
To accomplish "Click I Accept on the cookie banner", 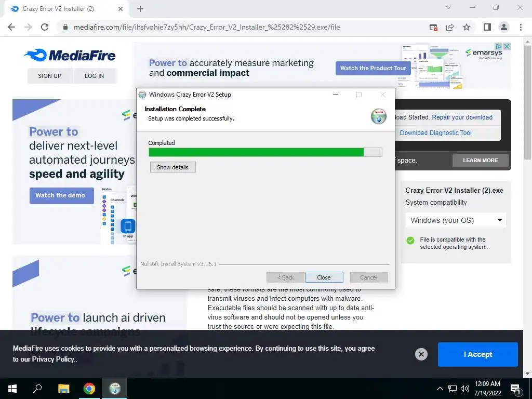I will [478, 354].
